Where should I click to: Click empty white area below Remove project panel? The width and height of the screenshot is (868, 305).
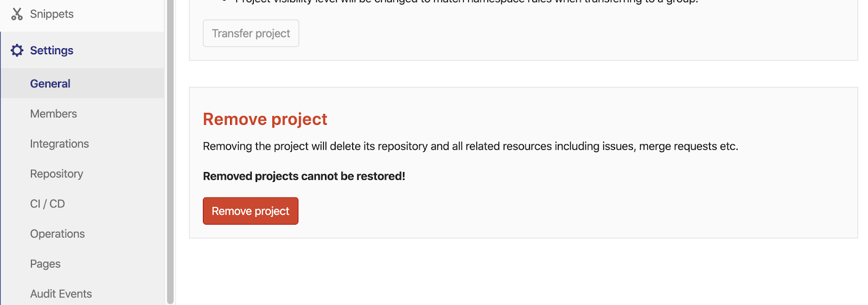[521, 271]
